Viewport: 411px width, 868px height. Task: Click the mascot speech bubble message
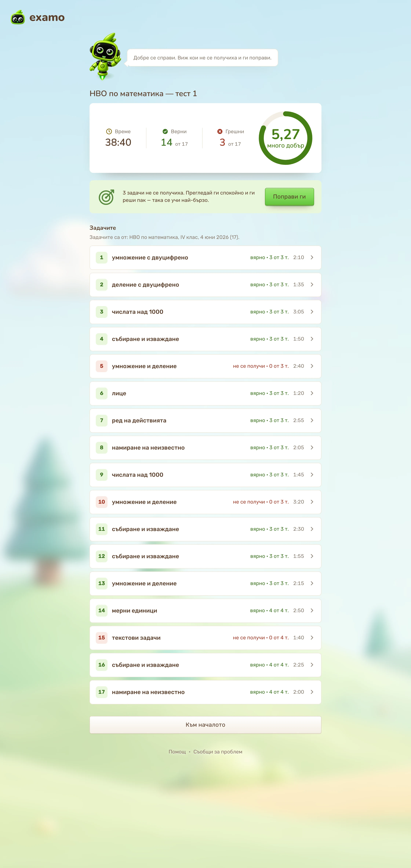(x=202, y=58)
